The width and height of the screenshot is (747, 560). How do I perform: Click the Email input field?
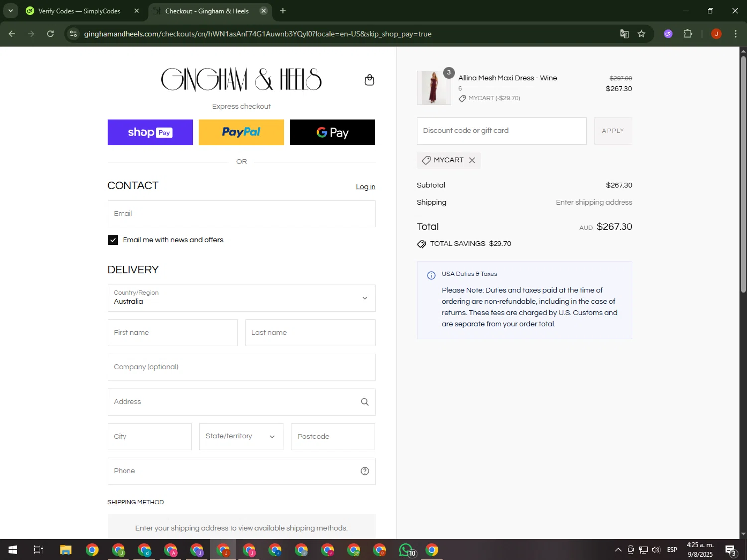242,214
